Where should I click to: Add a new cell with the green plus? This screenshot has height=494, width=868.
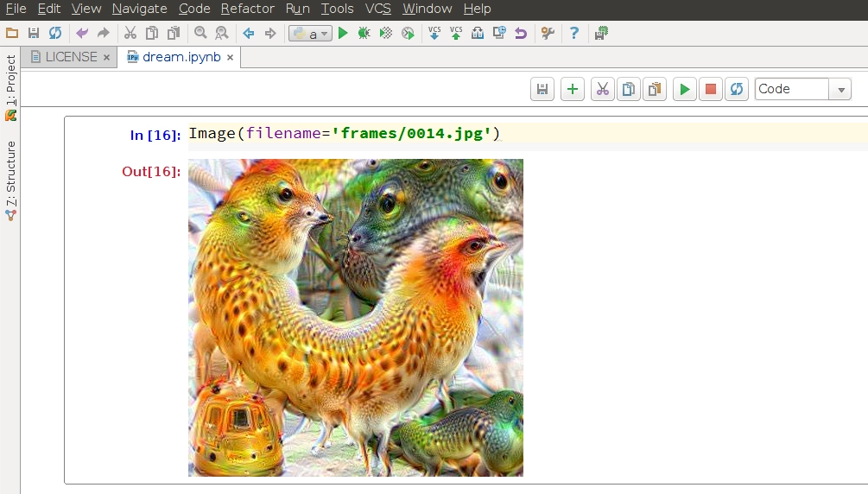(573, 89)
